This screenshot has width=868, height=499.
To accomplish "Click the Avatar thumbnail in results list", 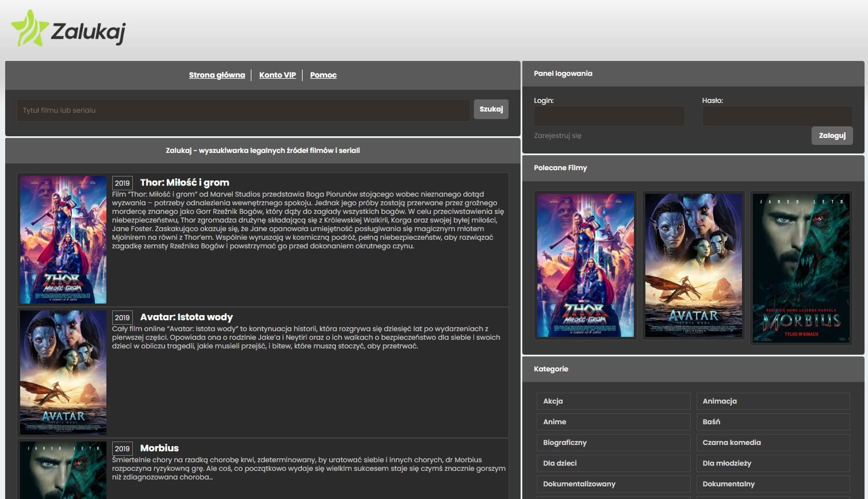I will click(63, 372).
